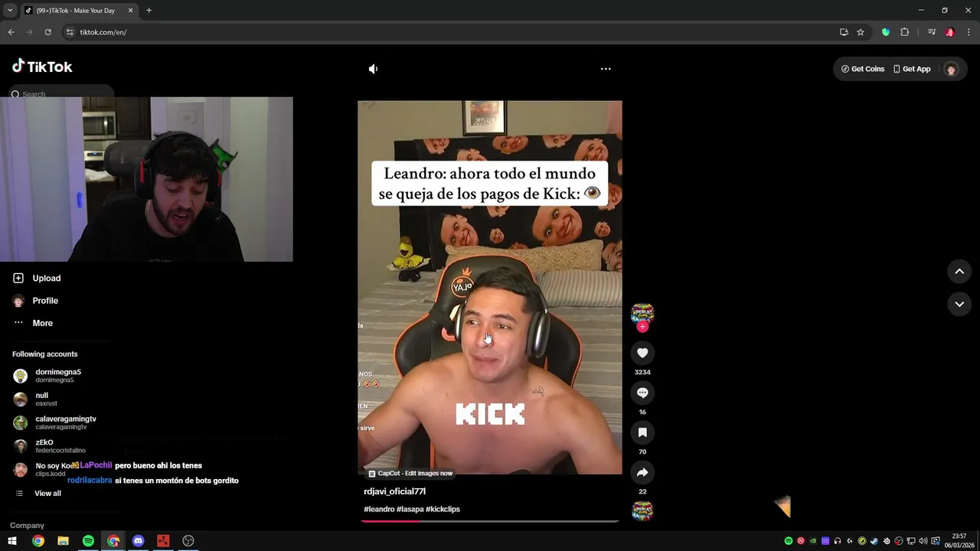The image size is (980, 551).
Task: Open Chrome three-dot menu
Action: [x=969, y=32]
